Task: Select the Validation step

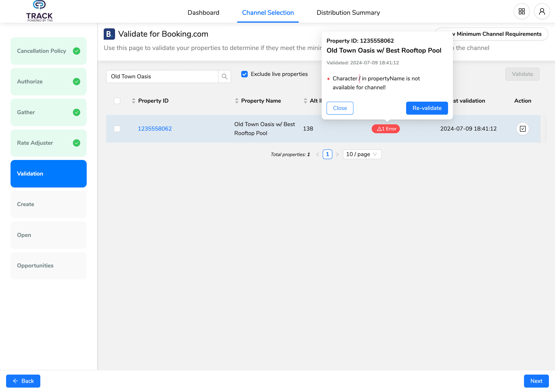Action: [x=49, y=174]
